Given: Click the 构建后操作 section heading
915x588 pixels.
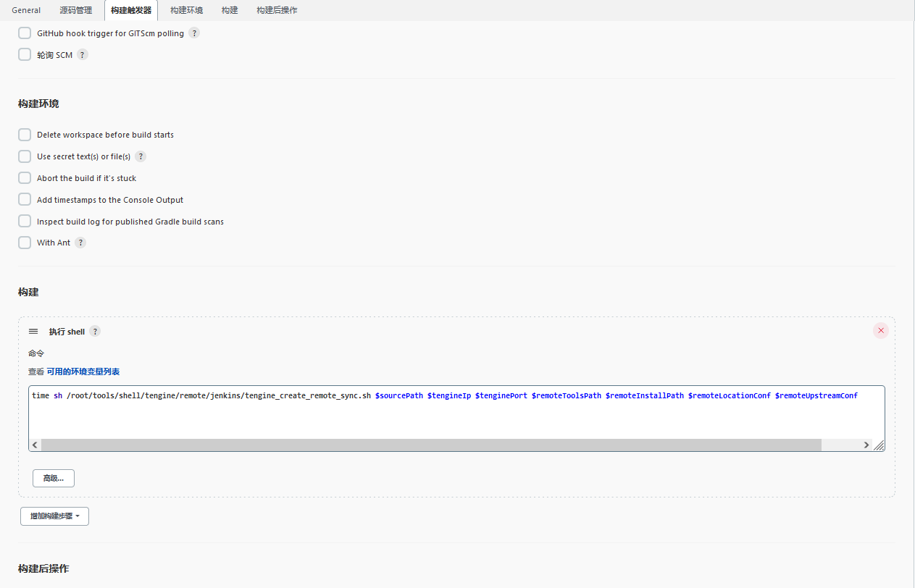Looking at the screenshot, I should pyautogui.click(x=43, y=568).
